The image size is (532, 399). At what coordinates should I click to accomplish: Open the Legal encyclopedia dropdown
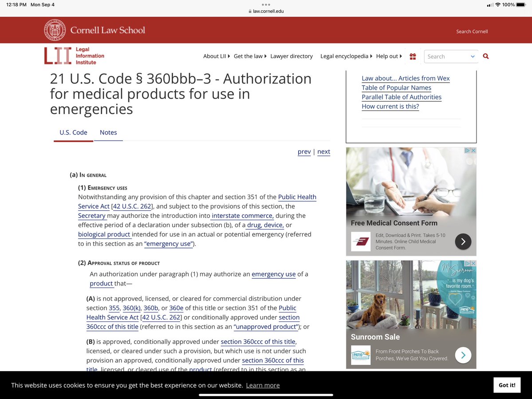[x=346, y=56]
